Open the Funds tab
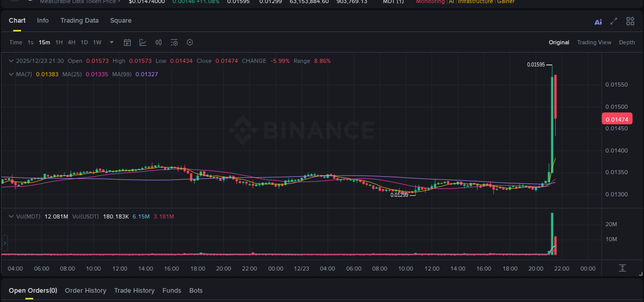Viewport: 644px width, 302px height. [x=172, y=290]
